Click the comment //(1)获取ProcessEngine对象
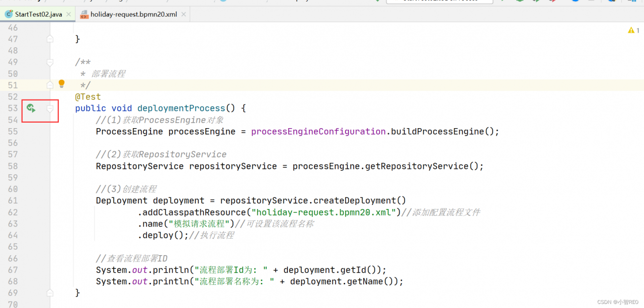 pos(159,120)
